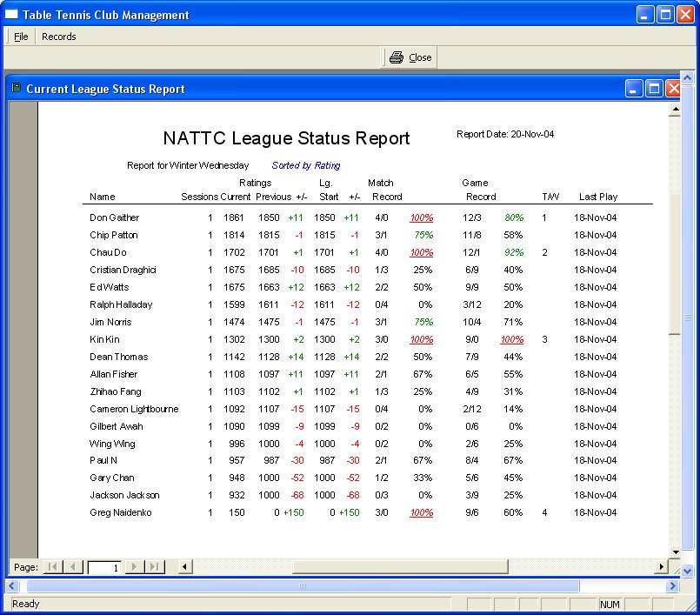Select the name Wing Wing

112,444
